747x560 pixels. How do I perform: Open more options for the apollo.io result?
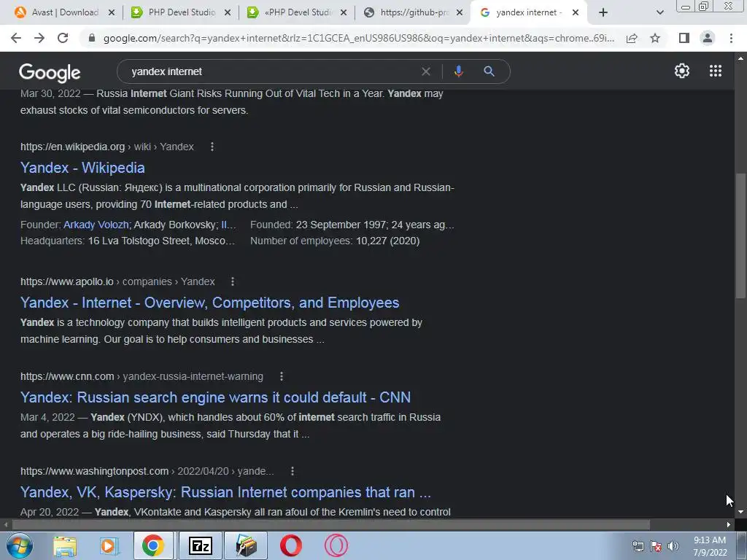(233, 281)
